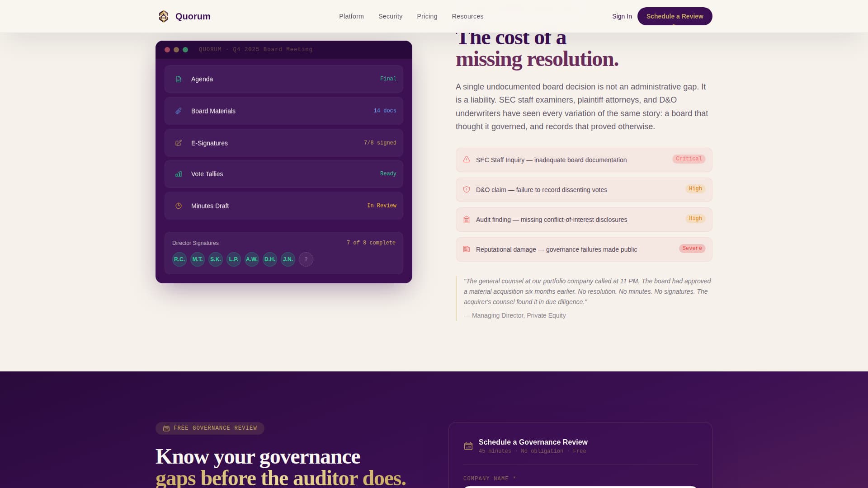Click the calendar icon in FREE GOVERNANCE REVIEW badge
This screenshot has width=868, height=488.
pos(166,428)
